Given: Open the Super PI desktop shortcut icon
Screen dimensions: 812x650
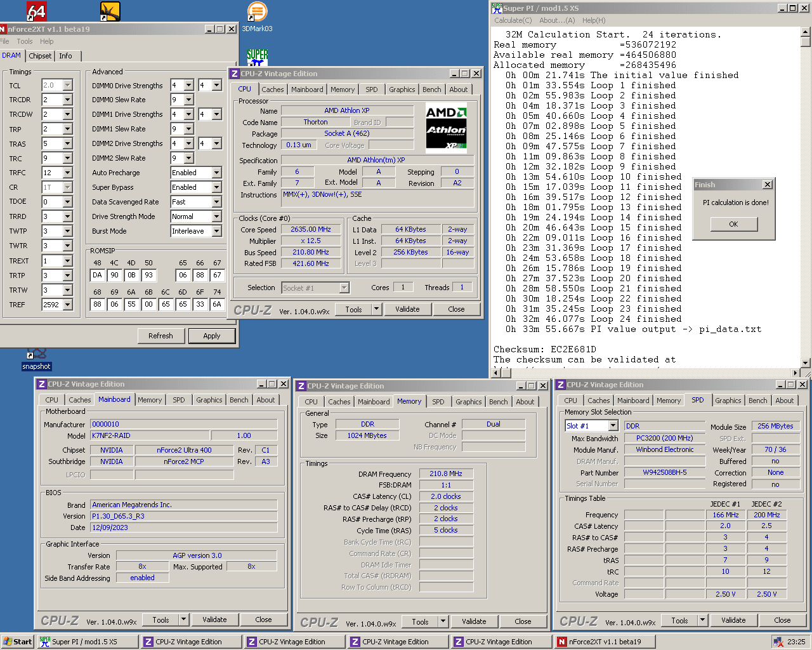Looking at the screenshot, I should [257, 57].
